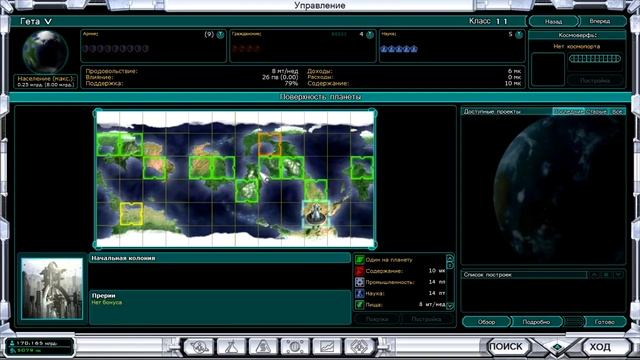Click the bottom toolbar icon between flask and coin
The image size is (640, 360).
click(x=263, y=347)
